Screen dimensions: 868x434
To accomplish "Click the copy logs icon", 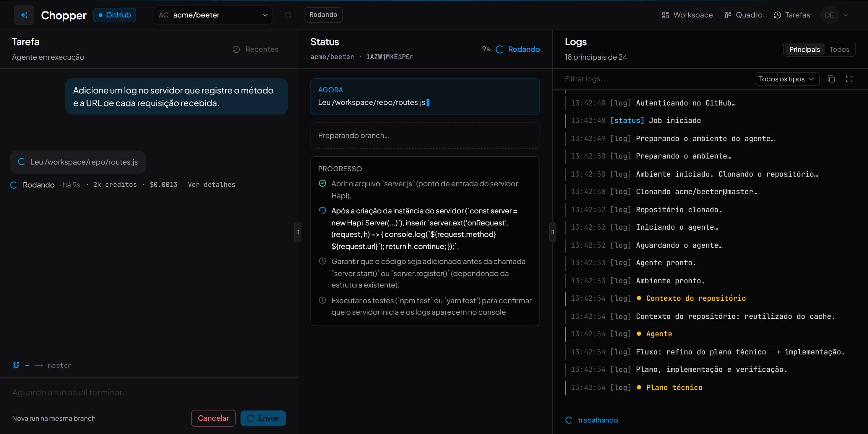I will (831, 79).
